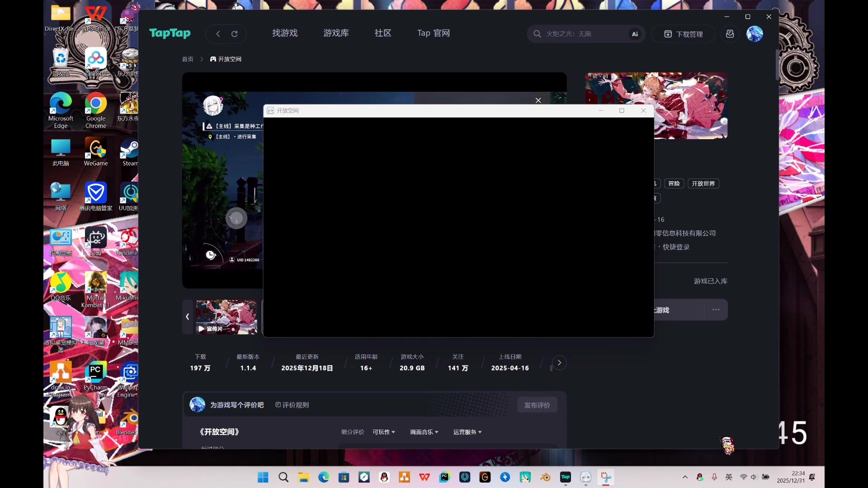Open TapTap icon in Windows taskbar
The image size is (868, 488).
[x=565, y=477]
